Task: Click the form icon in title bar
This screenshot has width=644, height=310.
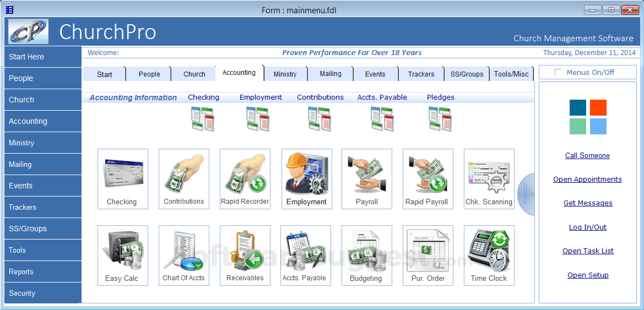Action: 9,9
